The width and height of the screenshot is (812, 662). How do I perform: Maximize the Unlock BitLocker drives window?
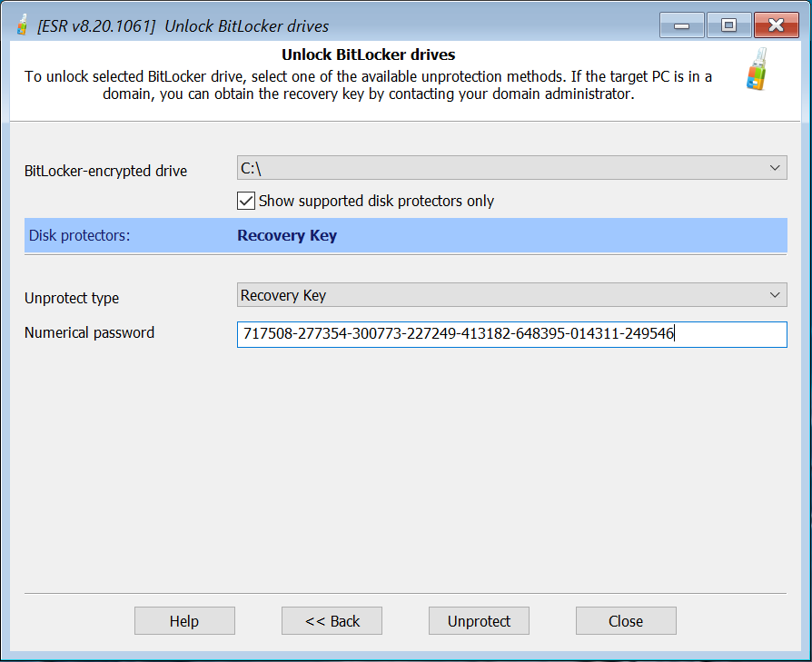tap(728, 25)
